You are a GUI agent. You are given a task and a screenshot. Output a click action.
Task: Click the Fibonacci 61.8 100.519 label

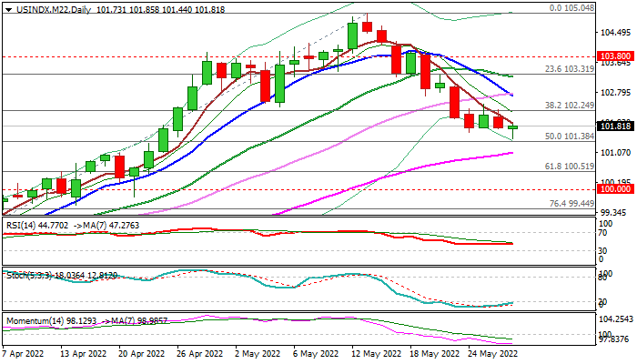click(x=568, y=167)
